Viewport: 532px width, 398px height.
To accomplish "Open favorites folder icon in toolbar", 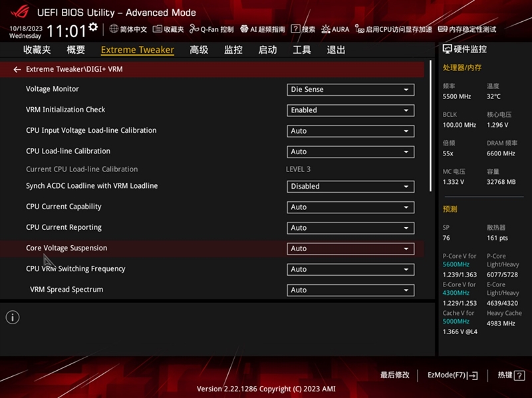I will point(157,29).
